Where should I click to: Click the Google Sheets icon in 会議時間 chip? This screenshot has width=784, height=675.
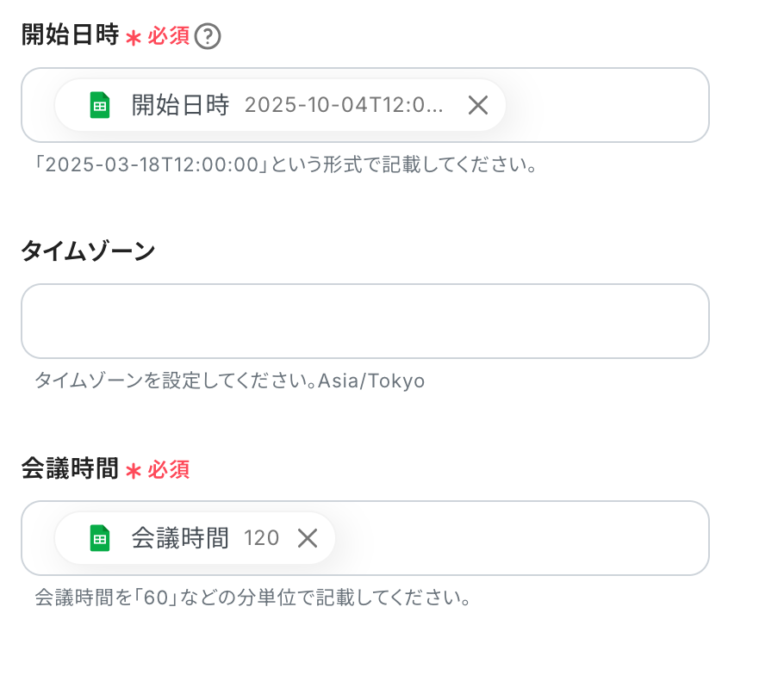100,538
